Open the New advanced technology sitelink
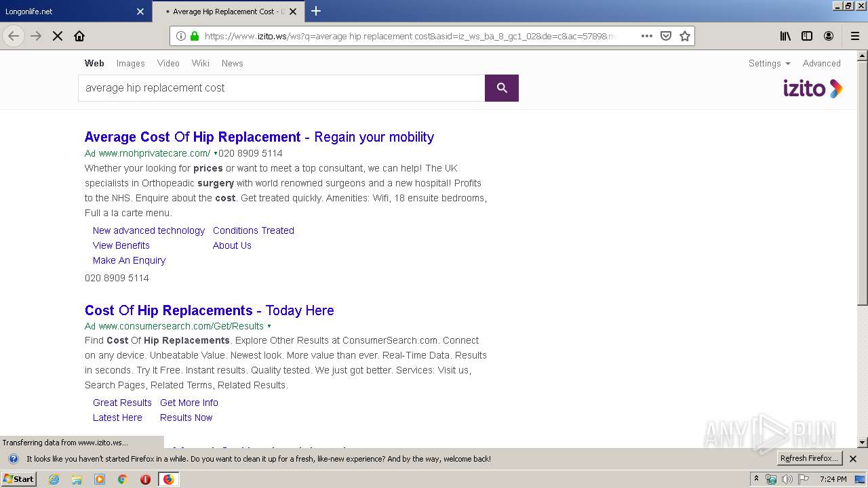Image resolution: width=868 pixels, height=488 pixels. point(149,230)
